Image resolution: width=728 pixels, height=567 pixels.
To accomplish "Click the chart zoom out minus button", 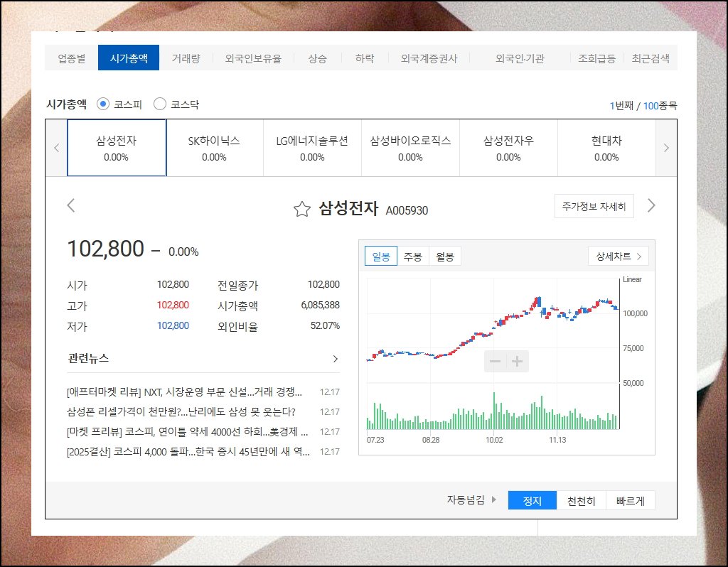I will click(495, 362).
